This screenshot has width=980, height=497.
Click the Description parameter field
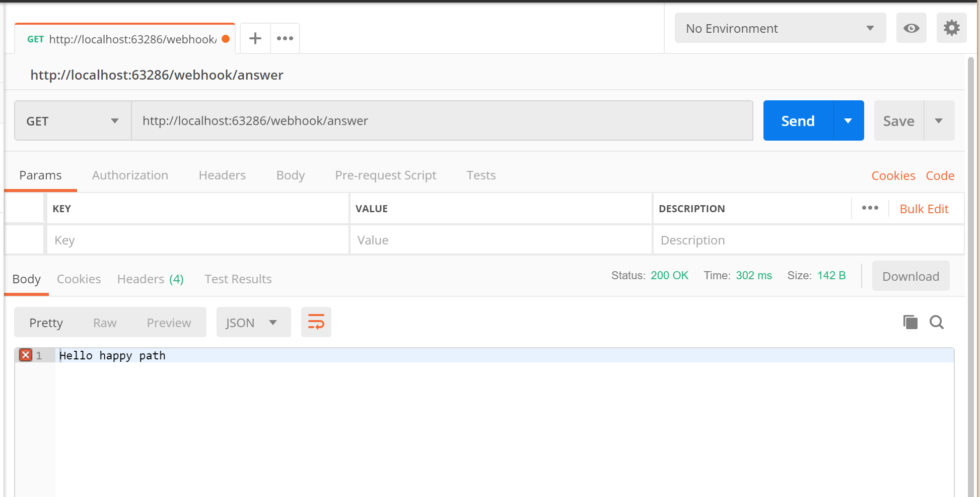pos(808,240)
